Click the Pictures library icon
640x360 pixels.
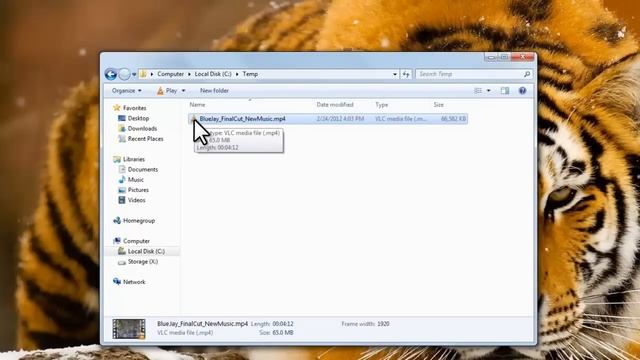122,190
